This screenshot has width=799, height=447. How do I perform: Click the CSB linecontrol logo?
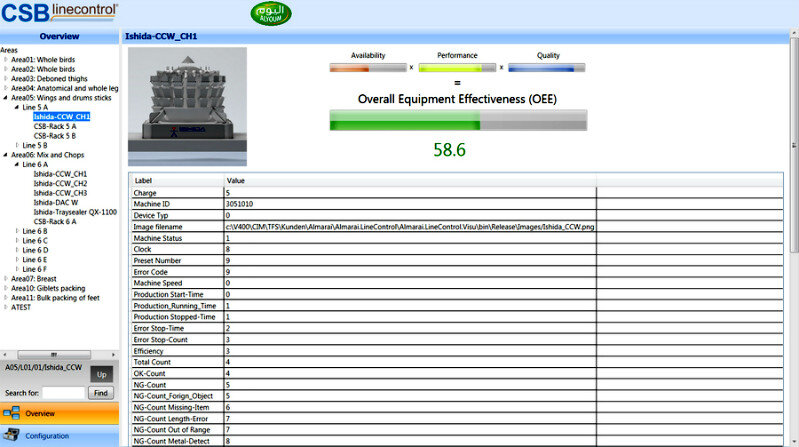pyautogui.click(x=60, y=12)
